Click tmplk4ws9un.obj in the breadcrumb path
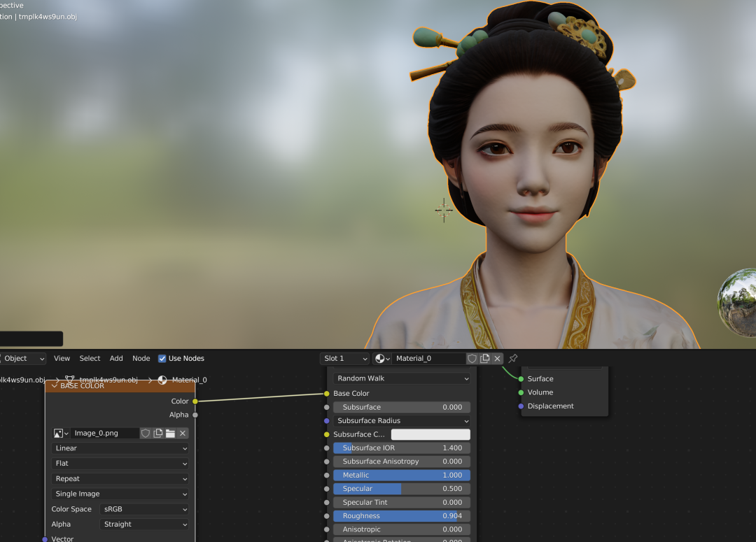This screenshot has width=756, height=542. [109, 380]
